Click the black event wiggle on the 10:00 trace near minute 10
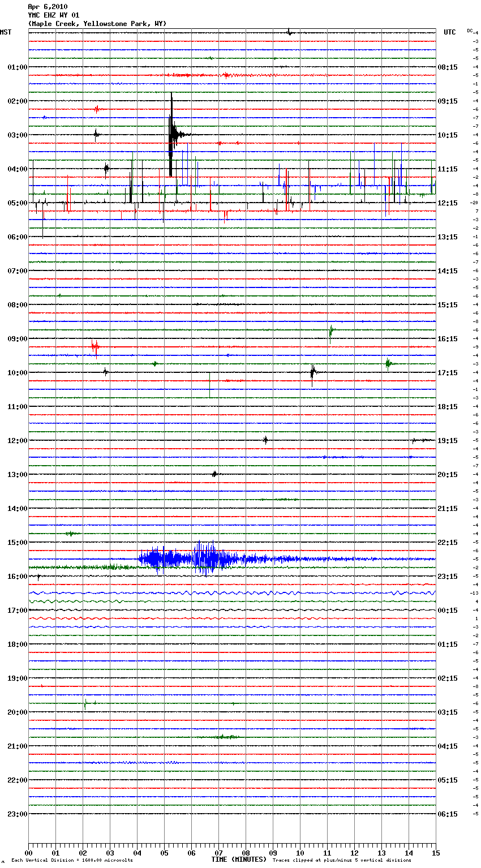Screen dimensions: 481x868 (313, 372)
